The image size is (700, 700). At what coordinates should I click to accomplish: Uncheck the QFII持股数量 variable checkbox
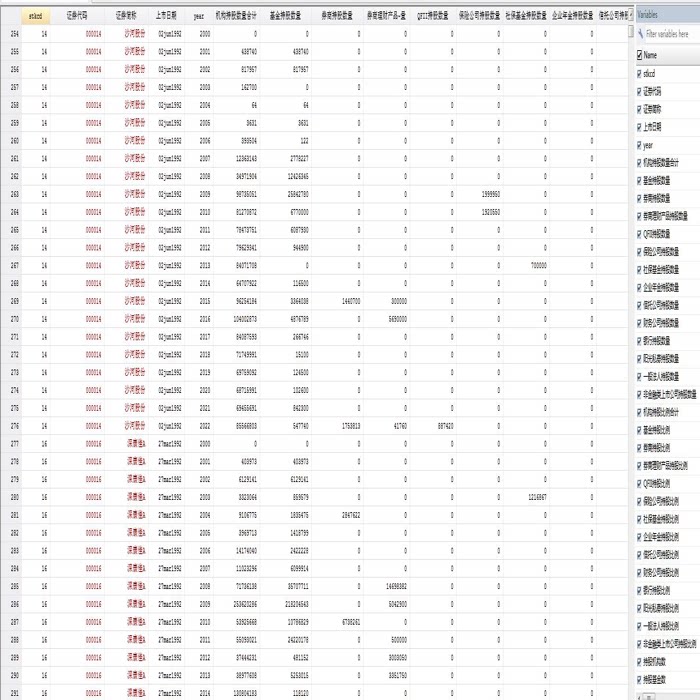[x=639, y=233]
